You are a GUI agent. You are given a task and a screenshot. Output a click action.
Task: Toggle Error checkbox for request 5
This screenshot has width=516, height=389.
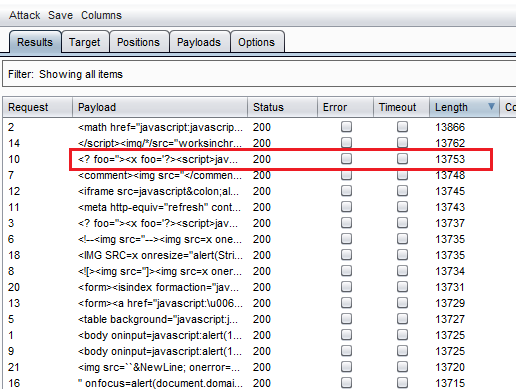(346, 319)
